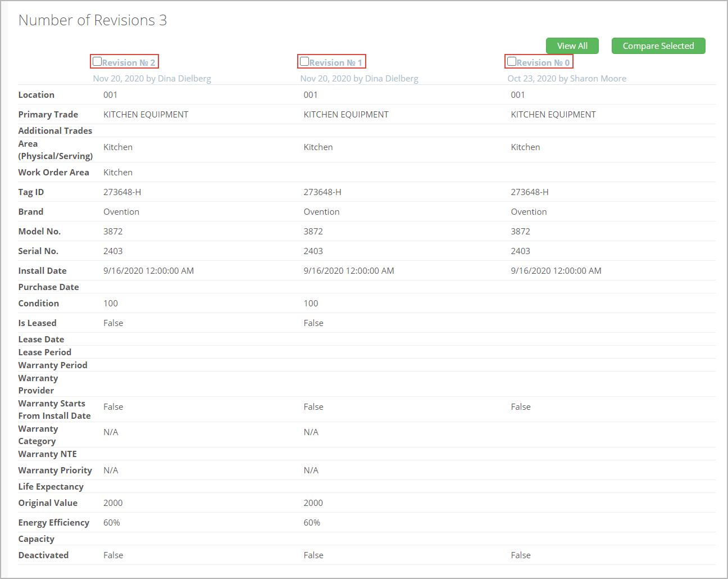Click the date and author under Revision № 1

coord(359,79)
